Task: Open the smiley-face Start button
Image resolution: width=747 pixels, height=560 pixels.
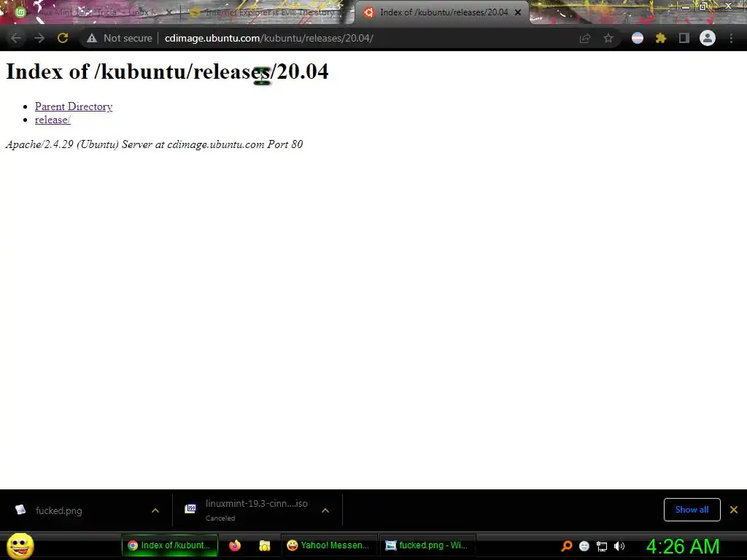Action: click(20, 545)
